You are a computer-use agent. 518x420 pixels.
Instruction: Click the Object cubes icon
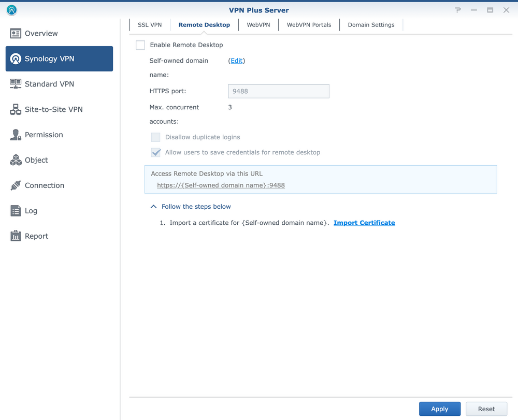[x=16, y=160]
